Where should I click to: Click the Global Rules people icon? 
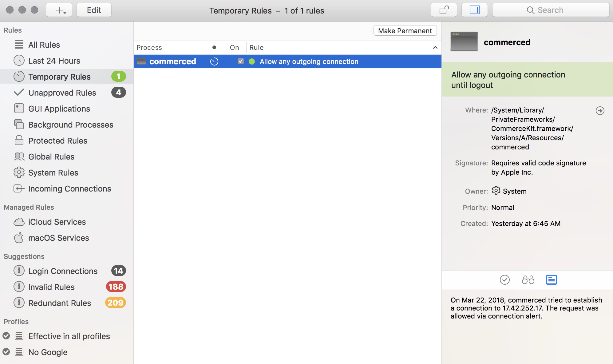click(x=19, y=156)
